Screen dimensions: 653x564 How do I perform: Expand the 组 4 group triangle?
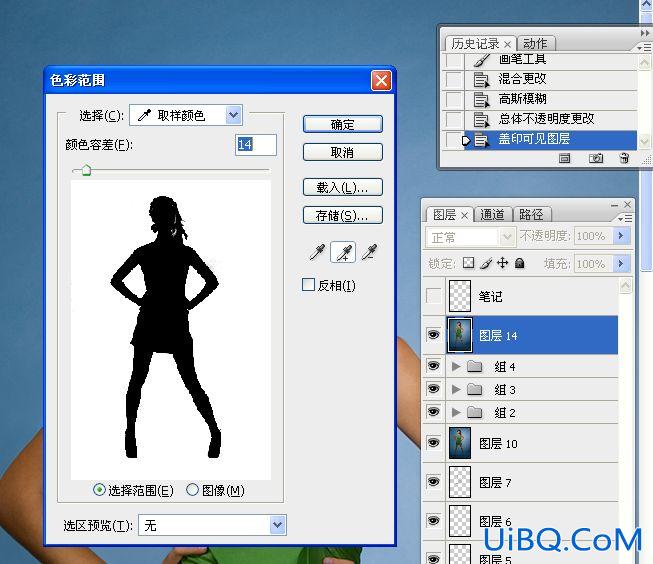click(456, 367)
